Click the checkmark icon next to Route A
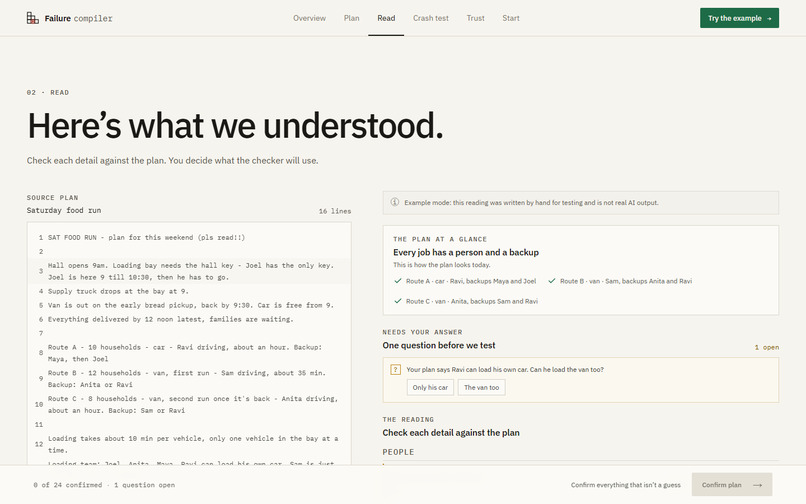The height and width of the screenshot is (504, 806). tap(398, 281)
